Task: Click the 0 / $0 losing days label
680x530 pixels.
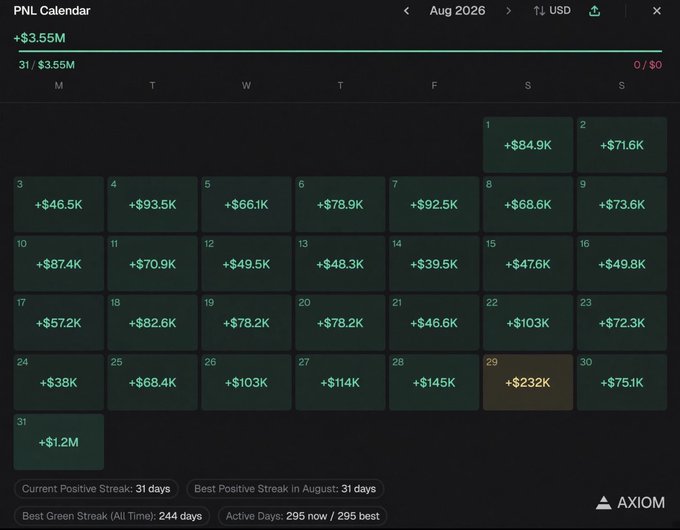Action: [647, 65]
